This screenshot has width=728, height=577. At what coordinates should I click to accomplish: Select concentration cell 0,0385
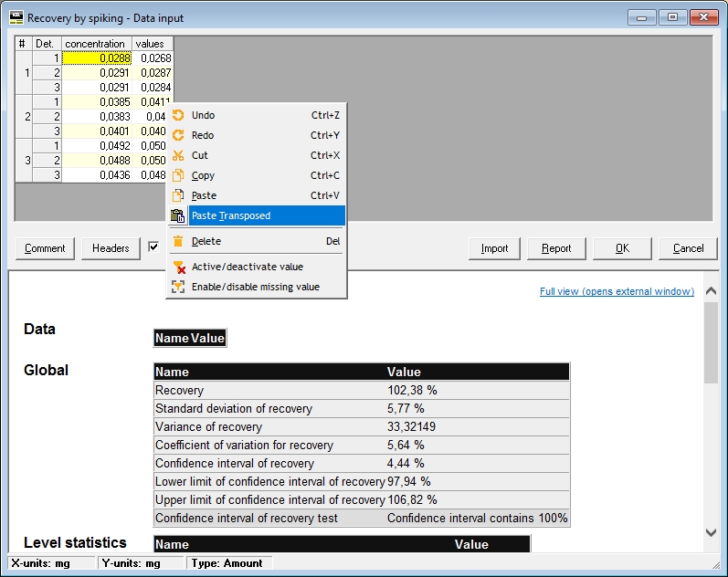pos(97,102)
